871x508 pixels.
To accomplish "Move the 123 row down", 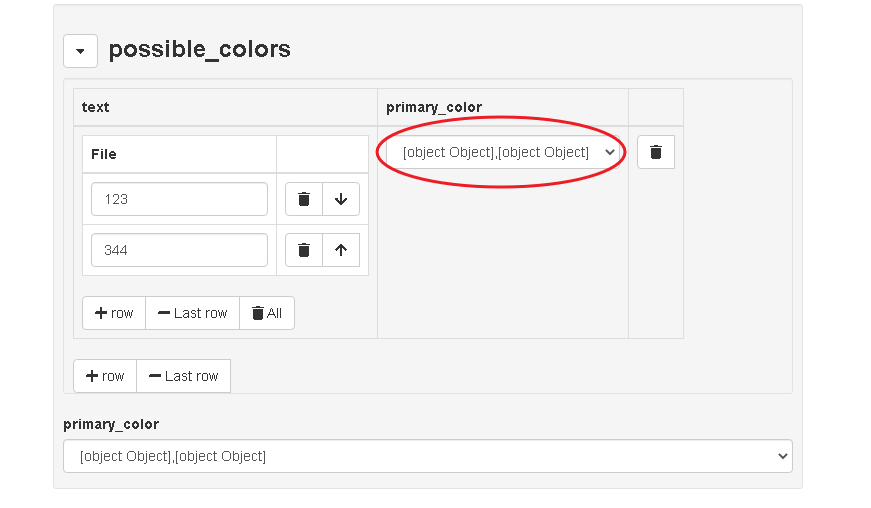I will [341, 199].
